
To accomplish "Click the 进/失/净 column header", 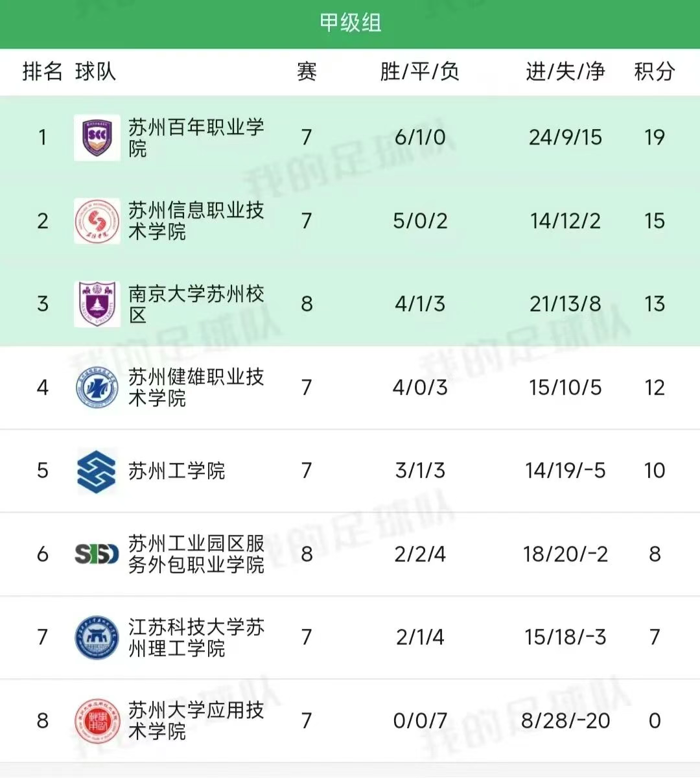I will (x=565, y=71).
